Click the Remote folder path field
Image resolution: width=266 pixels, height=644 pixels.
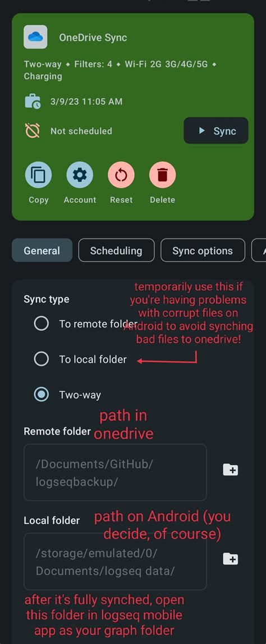pyautogui.click(x=115, y=472)
